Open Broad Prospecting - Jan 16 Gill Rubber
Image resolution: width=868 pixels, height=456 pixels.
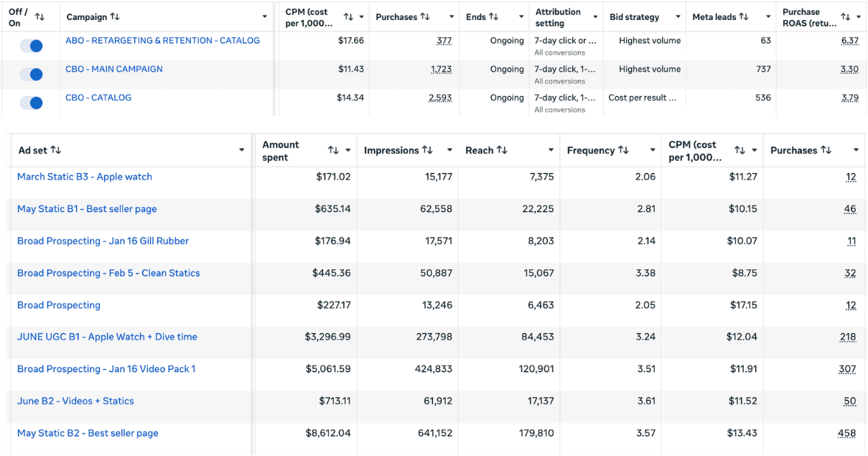tap(103, 241)
